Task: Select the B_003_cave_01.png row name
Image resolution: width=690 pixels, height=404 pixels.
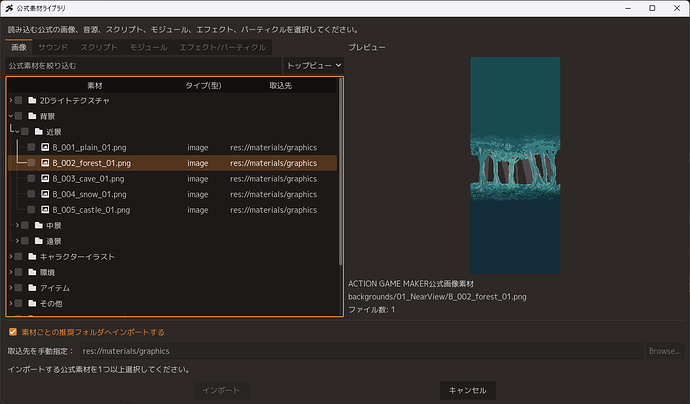Action: pyautogui.click(x=88, y=179)
